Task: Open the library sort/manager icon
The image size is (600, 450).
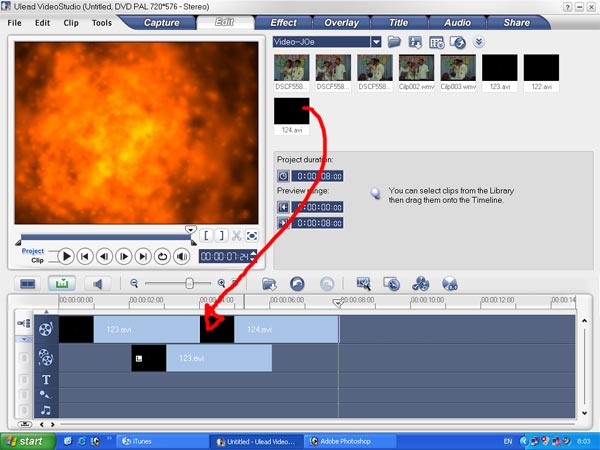Action: (x=436, y=42)
